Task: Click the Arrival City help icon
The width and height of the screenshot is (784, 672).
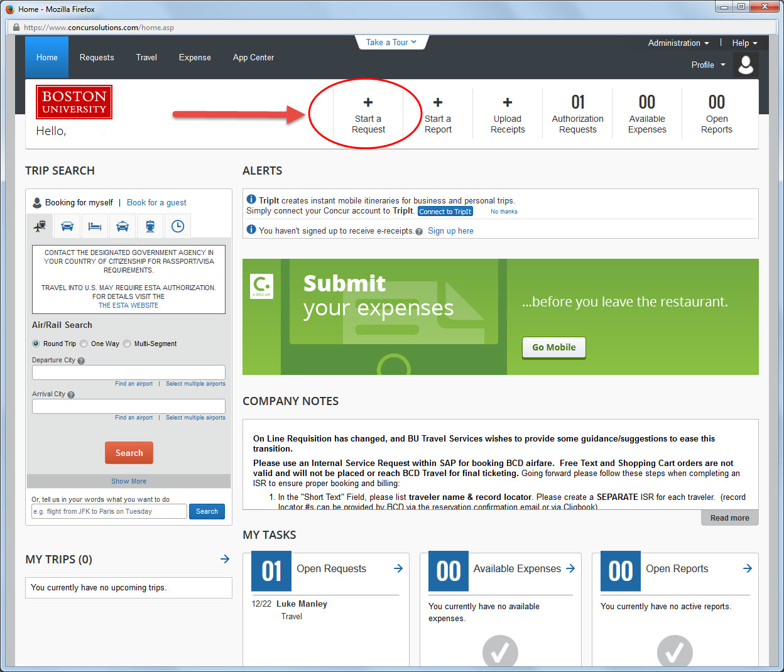Action: click(71, 394)
